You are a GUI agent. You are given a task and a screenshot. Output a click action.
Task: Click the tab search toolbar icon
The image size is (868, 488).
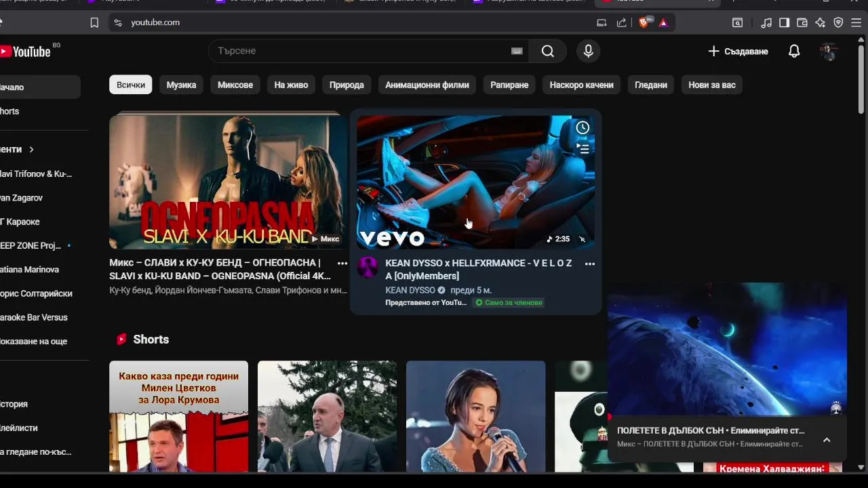[737, 22]
